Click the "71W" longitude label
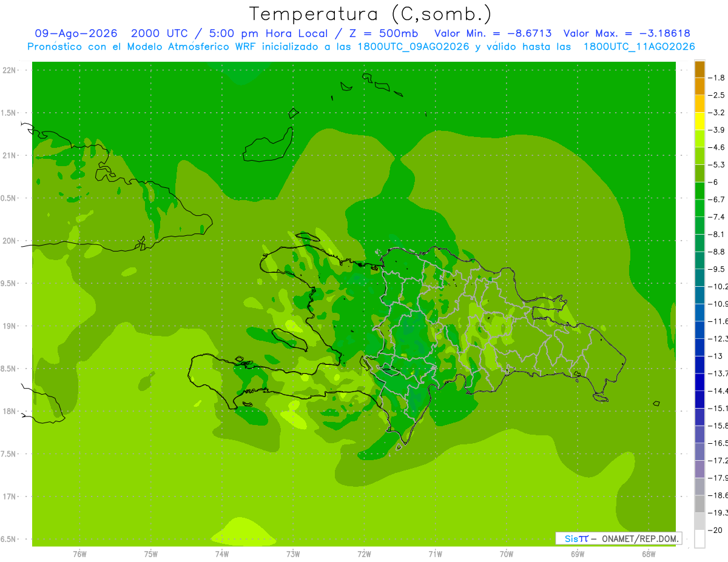 pos(435,554)
